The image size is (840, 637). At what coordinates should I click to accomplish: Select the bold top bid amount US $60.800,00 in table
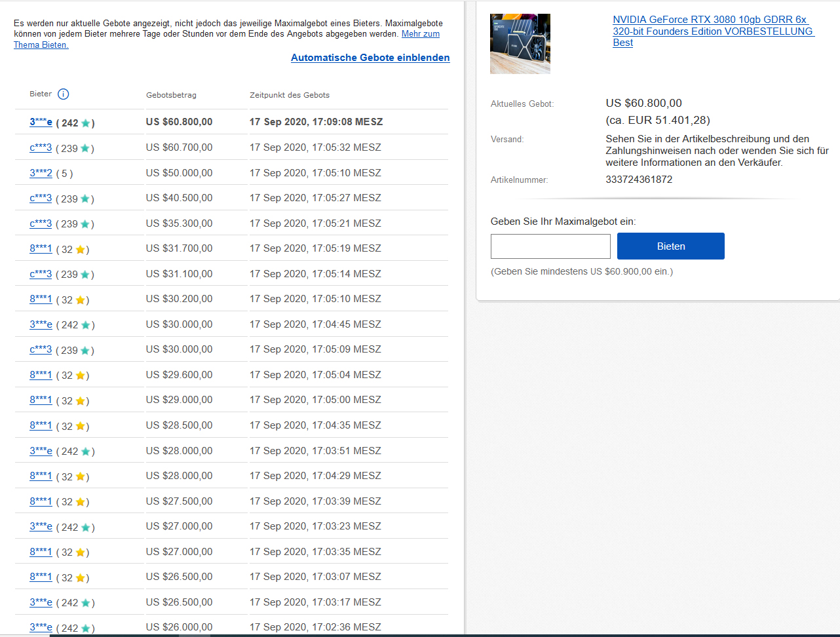(x=179, y=122)
